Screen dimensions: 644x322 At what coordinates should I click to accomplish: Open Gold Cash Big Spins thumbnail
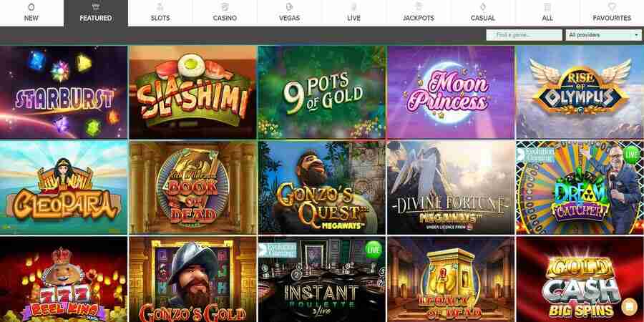[x=580, y=279]
